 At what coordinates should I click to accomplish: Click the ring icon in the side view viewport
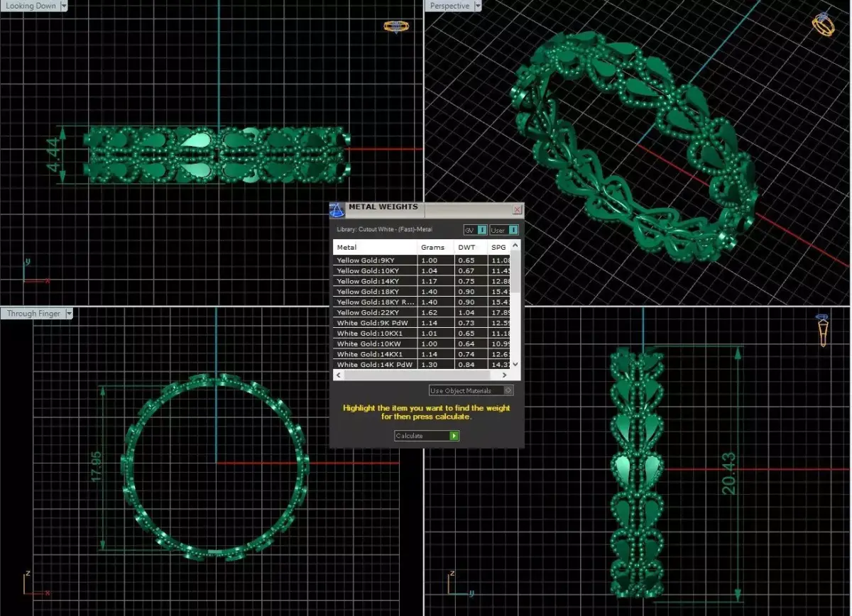(x=823, y=330)
